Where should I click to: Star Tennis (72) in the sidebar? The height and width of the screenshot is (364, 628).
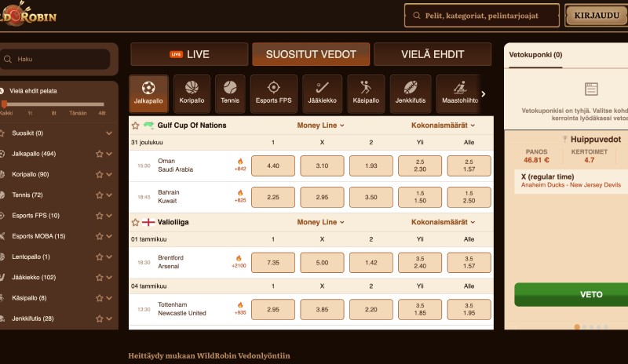[x=100, y=195]
